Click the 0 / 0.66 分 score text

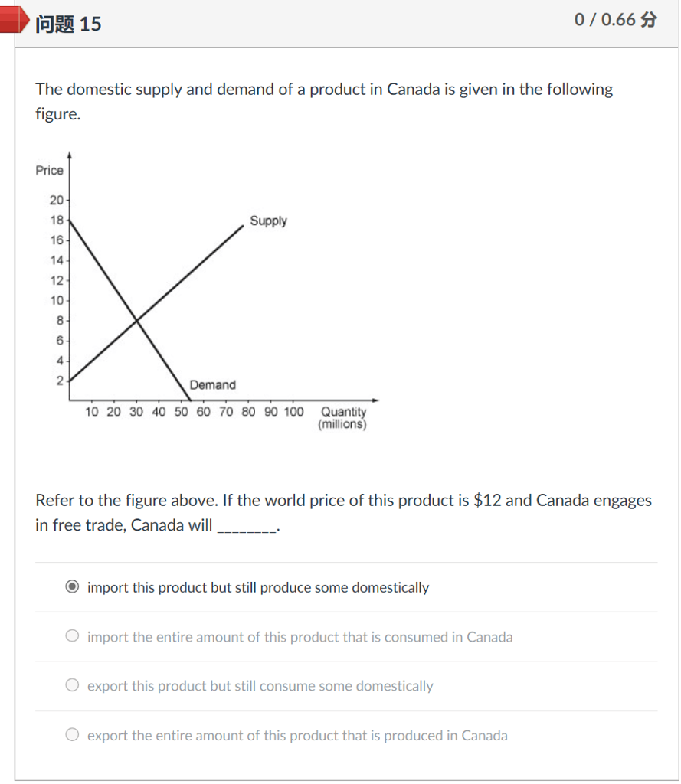[615, 20]
